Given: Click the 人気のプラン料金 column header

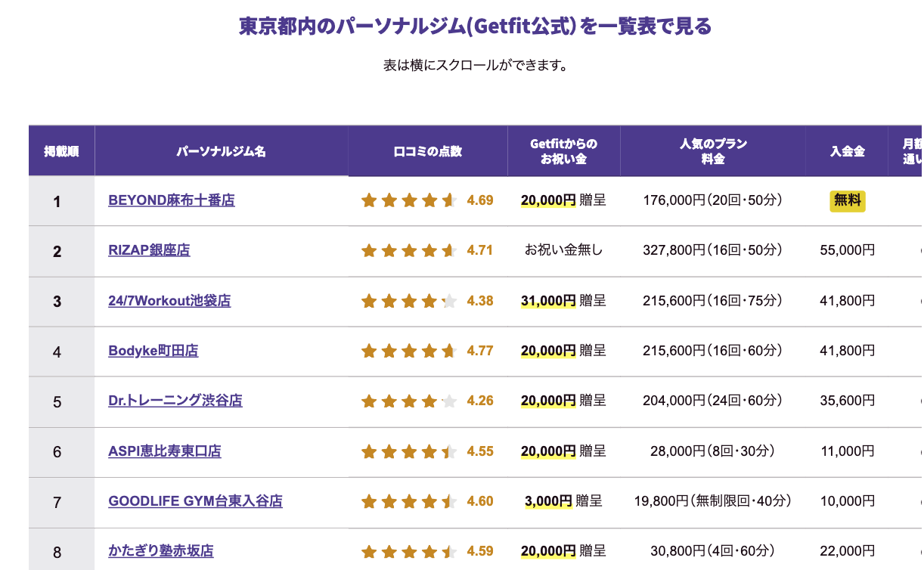Looking at the screenshot, I should coord(713,151).
